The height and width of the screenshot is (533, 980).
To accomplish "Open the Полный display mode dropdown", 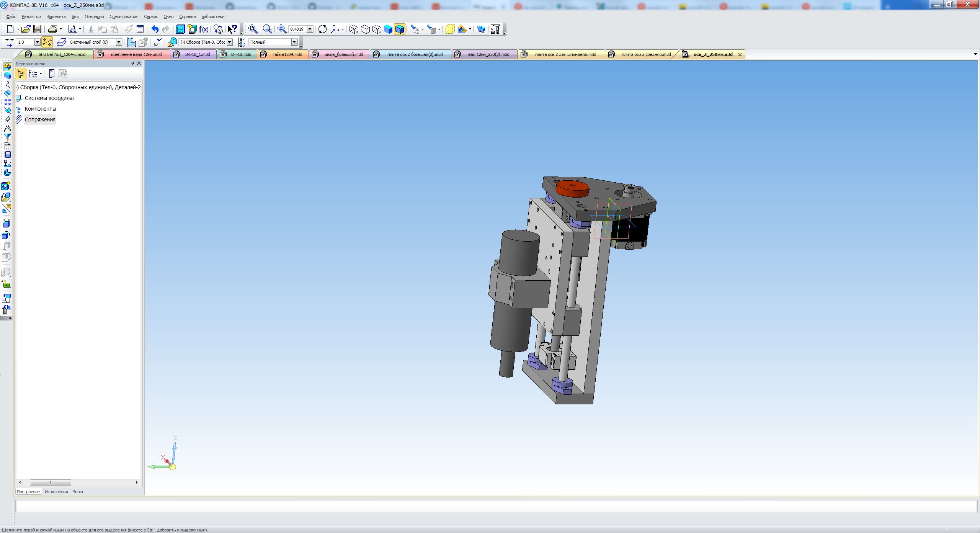I will 294,42.
